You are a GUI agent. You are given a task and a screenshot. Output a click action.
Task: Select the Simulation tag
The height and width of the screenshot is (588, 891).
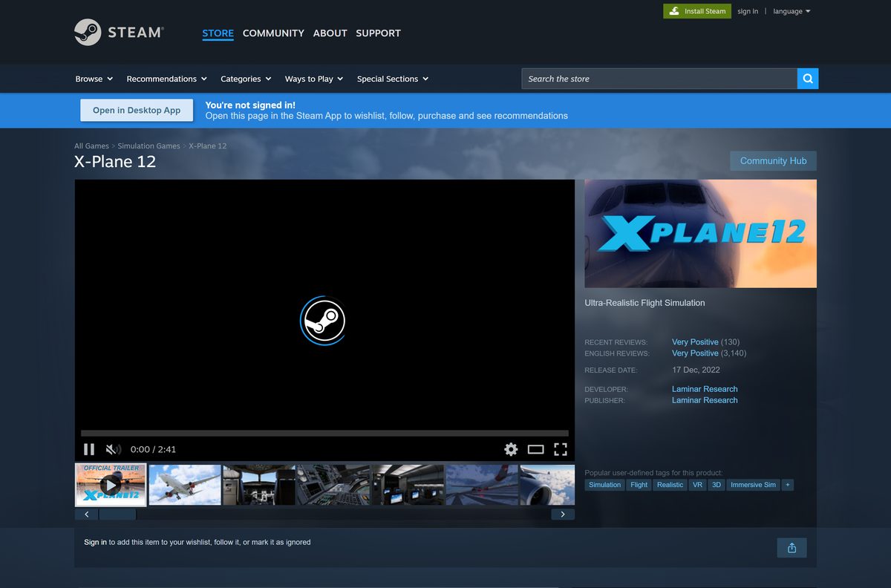point(604,485)
